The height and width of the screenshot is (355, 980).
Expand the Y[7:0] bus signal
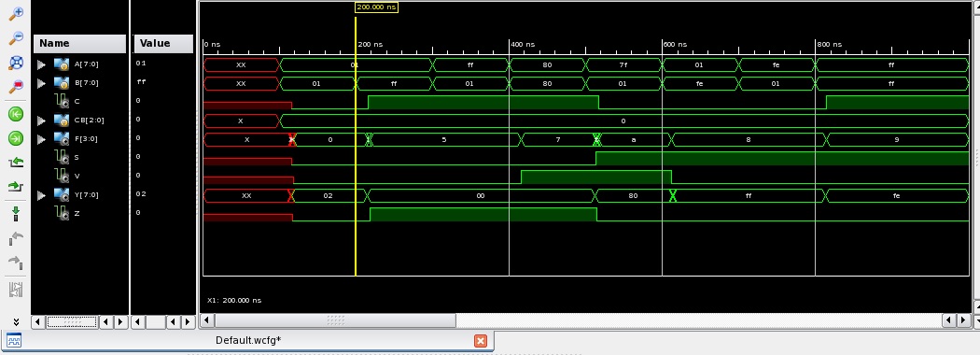(41, 195)
